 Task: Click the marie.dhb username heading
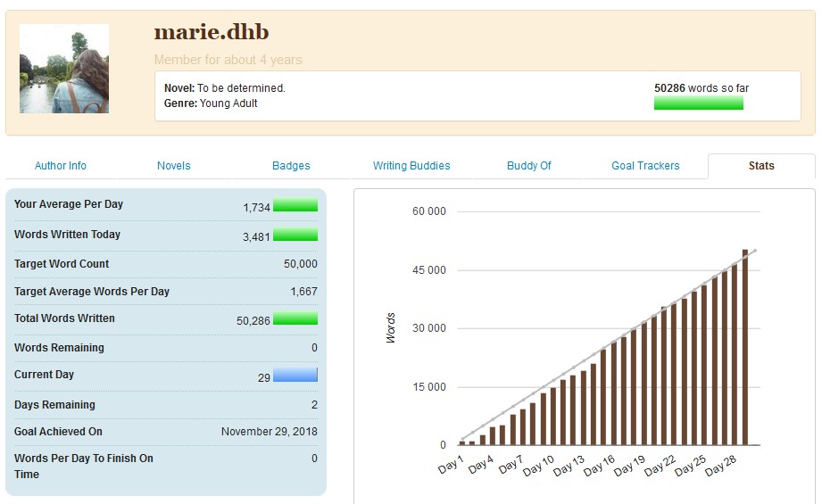pos(212,32)
